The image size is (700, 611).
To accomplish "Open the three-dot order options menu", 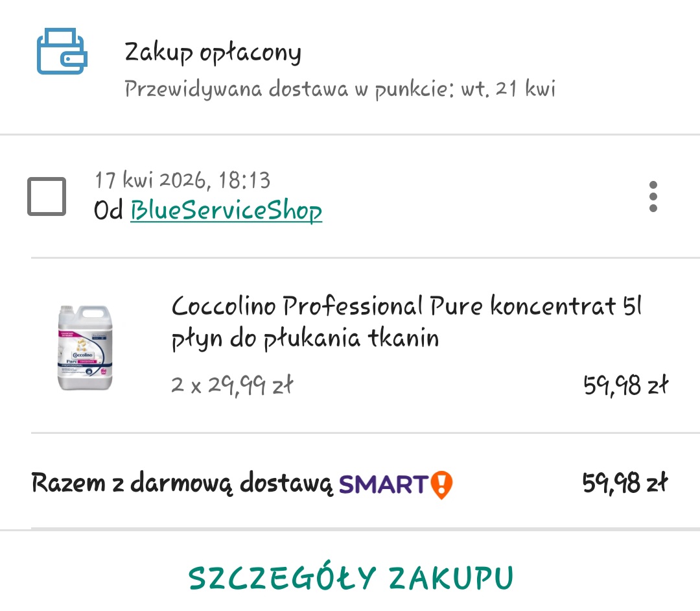I will 653,197.
